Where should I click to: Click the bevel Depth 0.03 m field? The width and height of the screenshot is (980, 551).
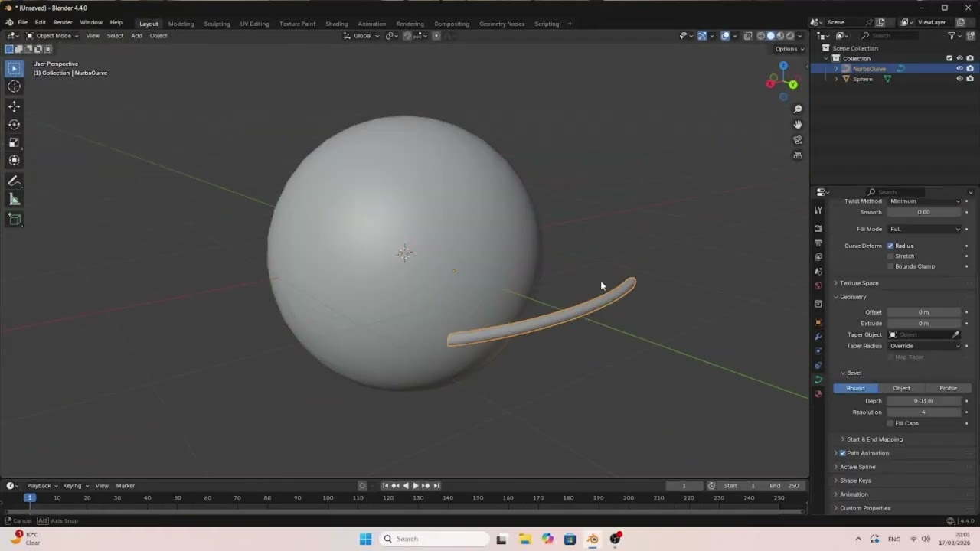tap(924, 401)
